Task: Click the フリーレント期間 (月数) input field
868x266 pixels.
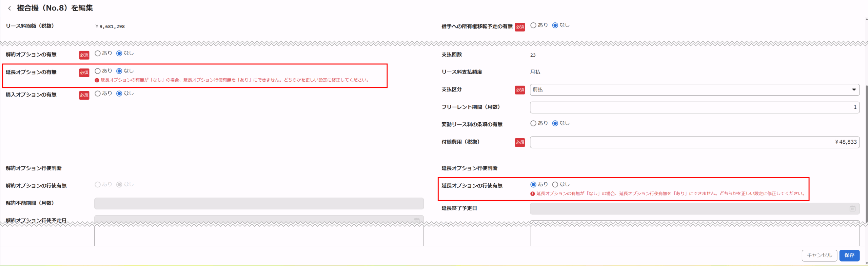Action: (x=694, y=107)
